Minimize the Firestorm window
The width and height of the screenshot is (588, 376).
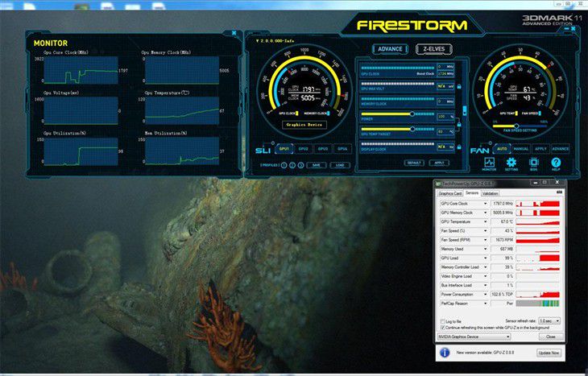[567, 28]
